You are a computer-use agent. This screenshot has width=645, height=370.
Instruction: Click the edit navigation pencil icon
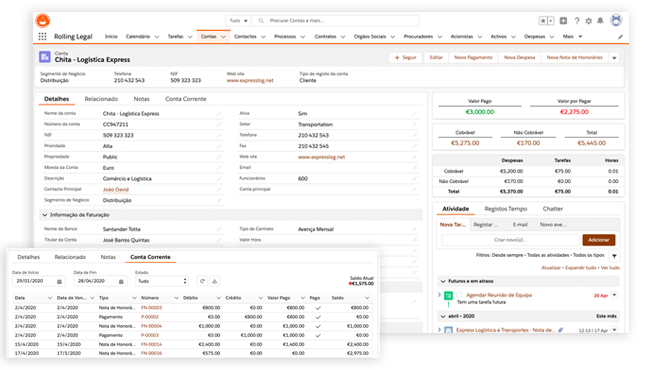click(620, 37)
